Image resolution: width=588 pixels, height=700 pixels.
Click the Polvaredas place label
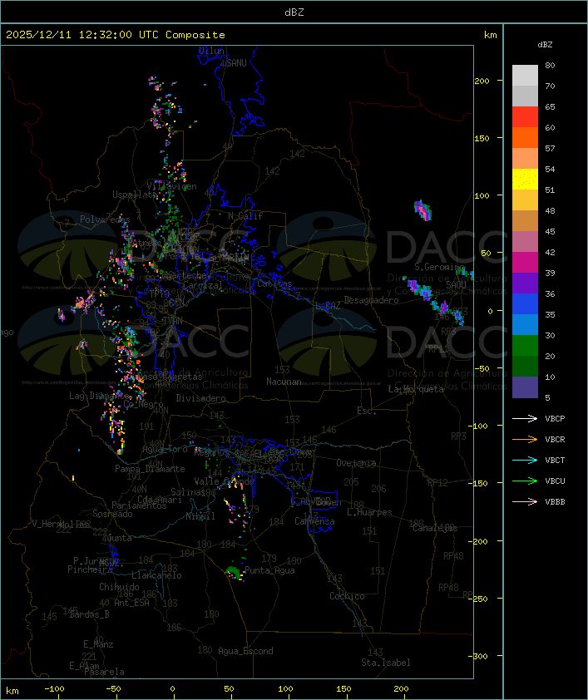(x=105, y=219)
